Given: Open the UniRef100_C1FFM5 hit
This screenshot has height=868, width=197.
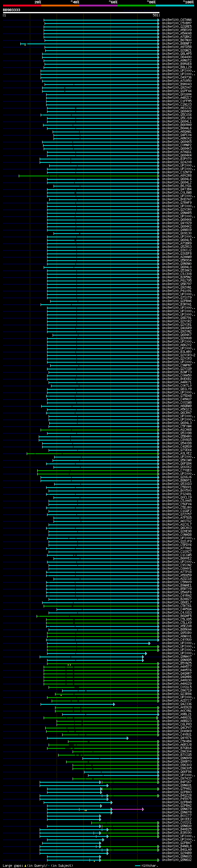Looking at the screenshot, I should coord(177,101).
